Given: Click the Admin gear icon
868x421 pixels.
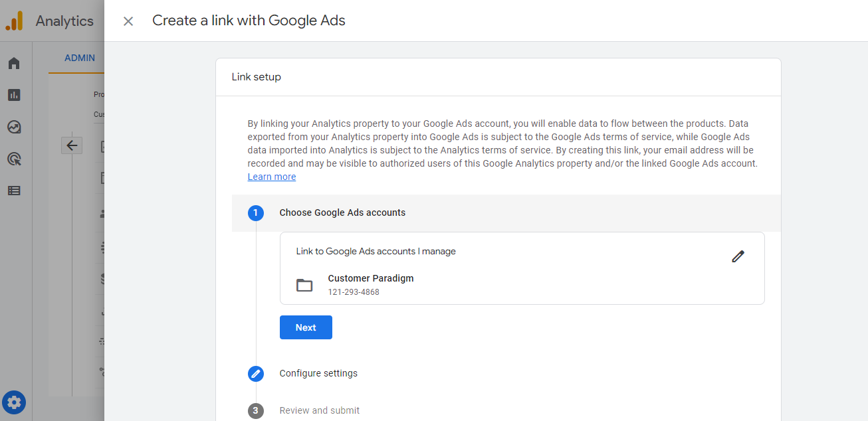Looking at the screenshot, I should pos(14,402).
